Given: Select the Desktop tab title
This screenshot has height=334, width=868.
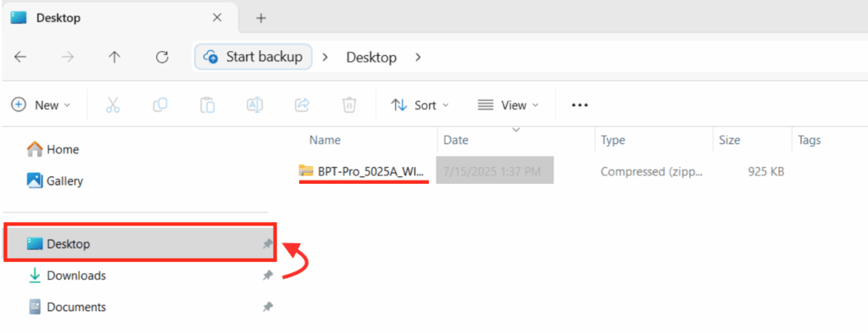Looking at the screenshot, I should (x=58, y=18).
